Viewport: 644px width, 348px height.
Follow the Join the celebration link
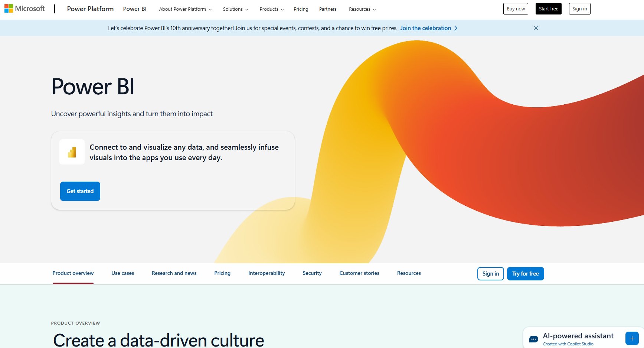(x=425, y=28)
